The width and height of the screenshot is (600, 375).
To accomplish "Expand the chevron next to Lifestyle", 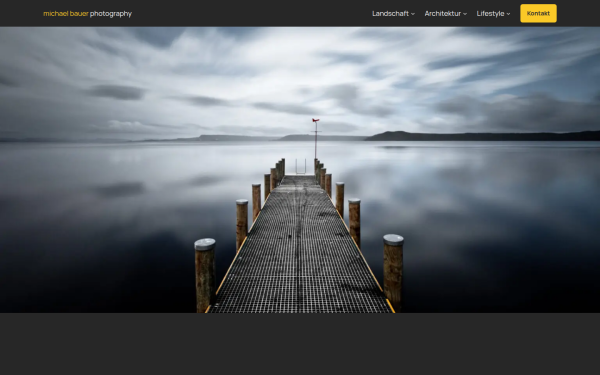I will point(508,14).
